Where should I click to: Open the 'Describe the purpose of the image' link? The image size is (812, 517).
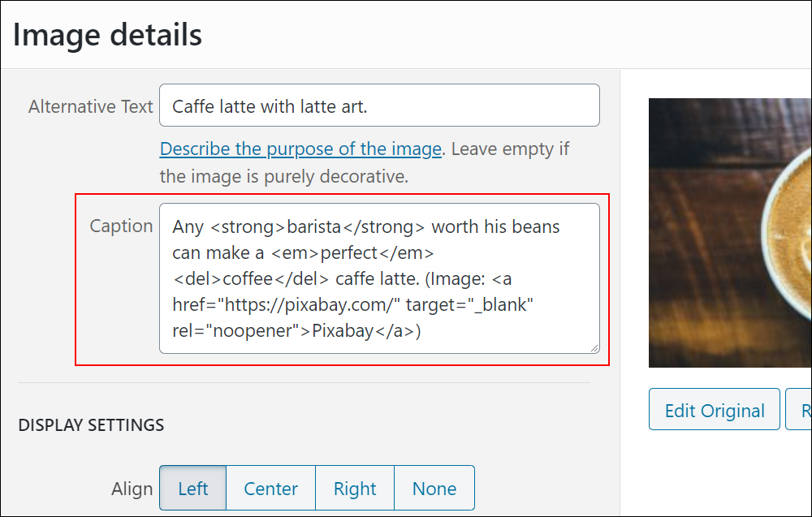300,149
